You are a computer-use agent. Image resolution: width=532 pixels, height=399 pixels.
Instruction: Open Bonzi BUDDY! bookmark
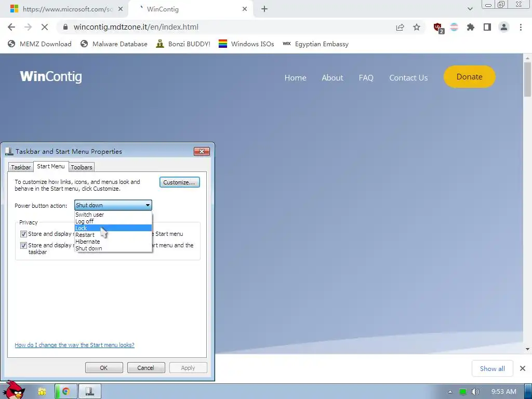[x=183, y=44]
